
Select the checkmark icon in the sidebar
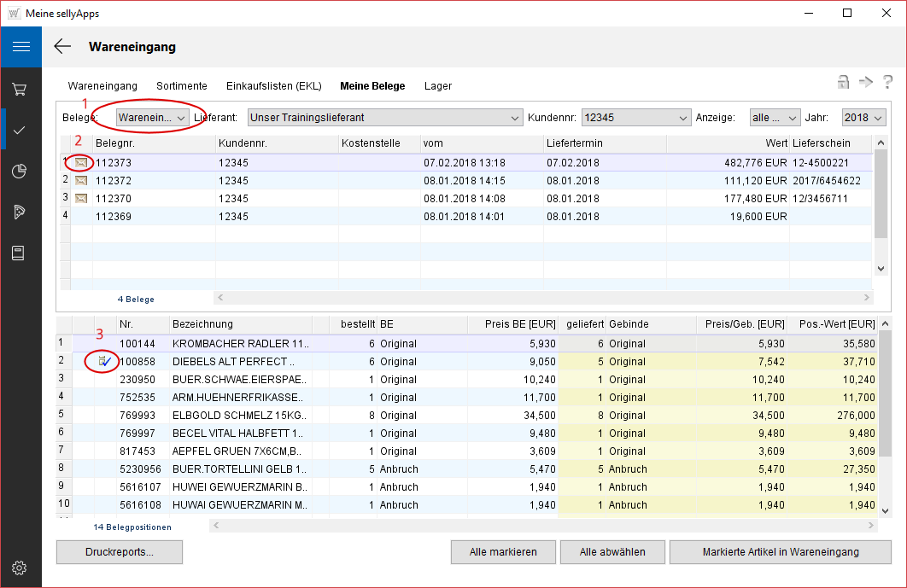coord(20,130)
